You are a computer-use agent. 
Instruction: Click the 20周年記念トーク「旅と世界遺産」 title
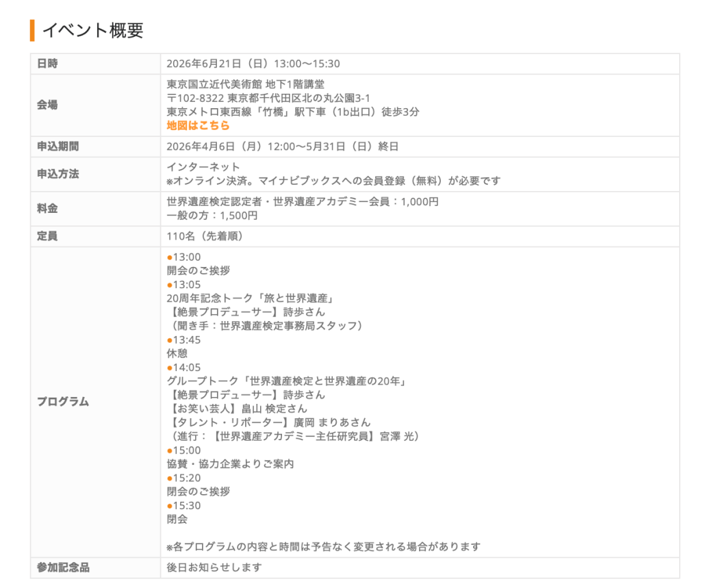coord(250,298)
